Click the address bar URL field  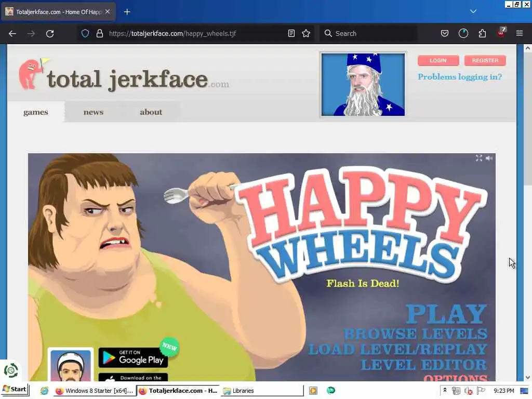point(197,33)
